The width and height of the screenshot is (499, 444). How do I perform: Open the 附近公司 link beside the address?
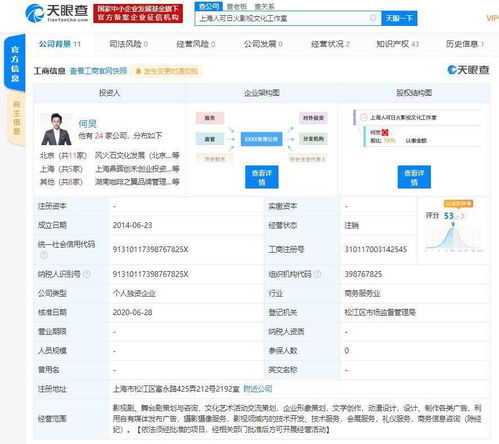[258, 389]
